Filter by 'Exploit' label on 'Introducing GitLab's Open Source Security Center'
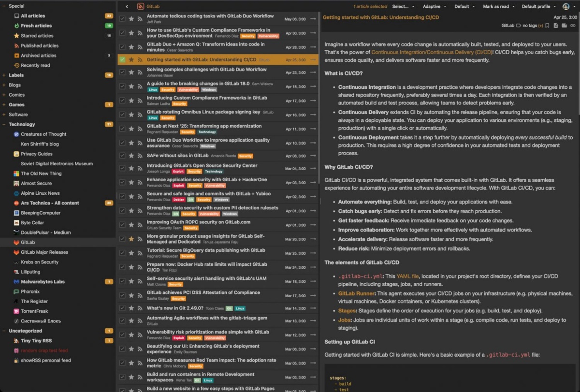 pos(178,172)
